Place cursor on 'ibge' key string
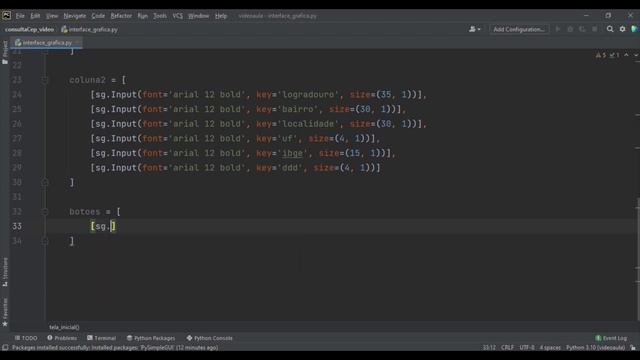640x360 pixels. tap(293, 153)
